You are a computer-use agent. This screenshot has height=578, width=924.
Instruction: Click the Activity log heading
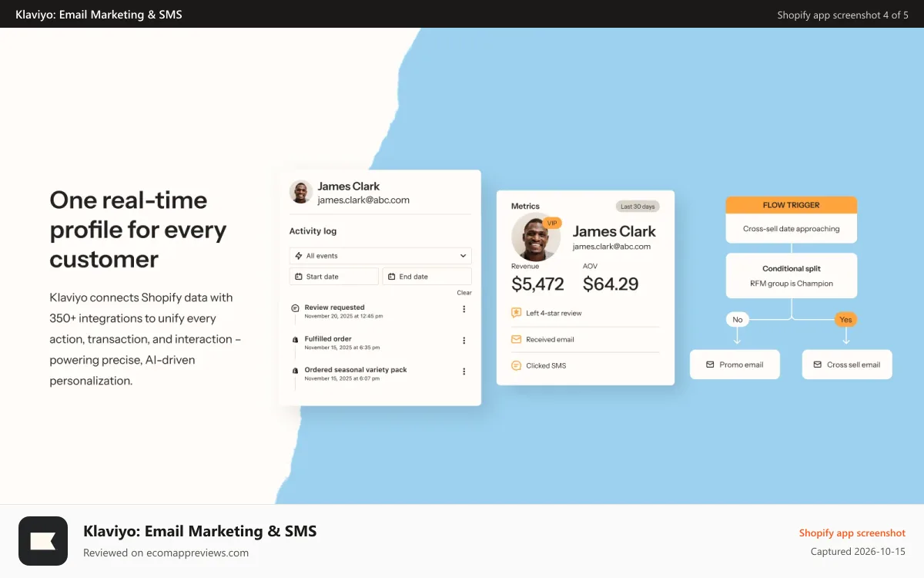[313, 231]
